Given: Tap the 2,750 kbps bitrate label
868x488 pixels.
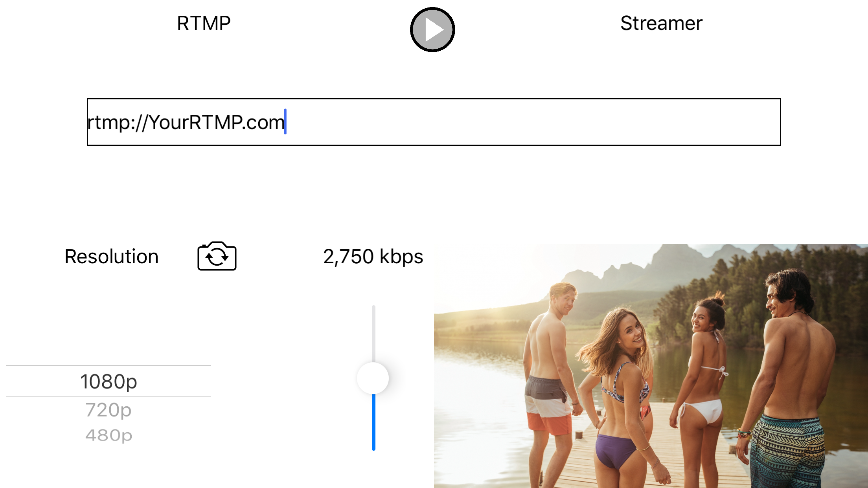Looking at the screenshot, I should click(373, 257).
